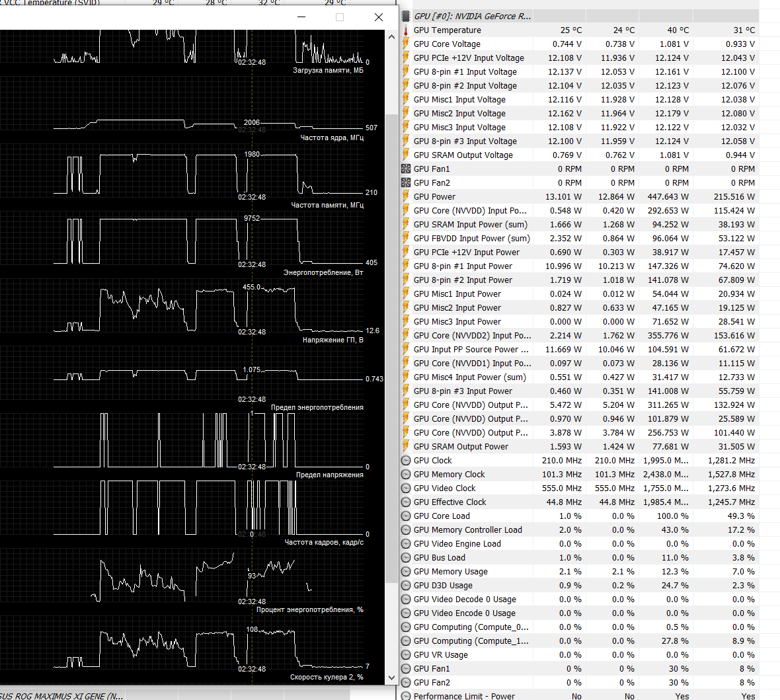The width and height of the screenshot is (780, 700).
Task: Select the GPU Core Voltage row label
Action: (x=447, y=44)
